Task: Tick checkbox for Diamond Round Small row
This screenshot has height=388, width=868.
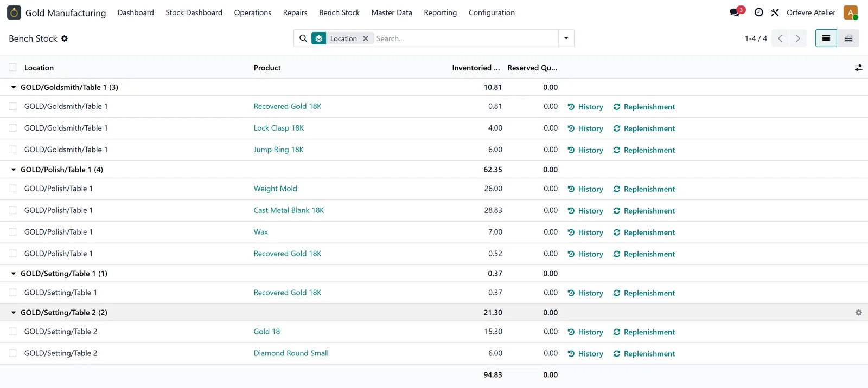Action: [12, 353]
